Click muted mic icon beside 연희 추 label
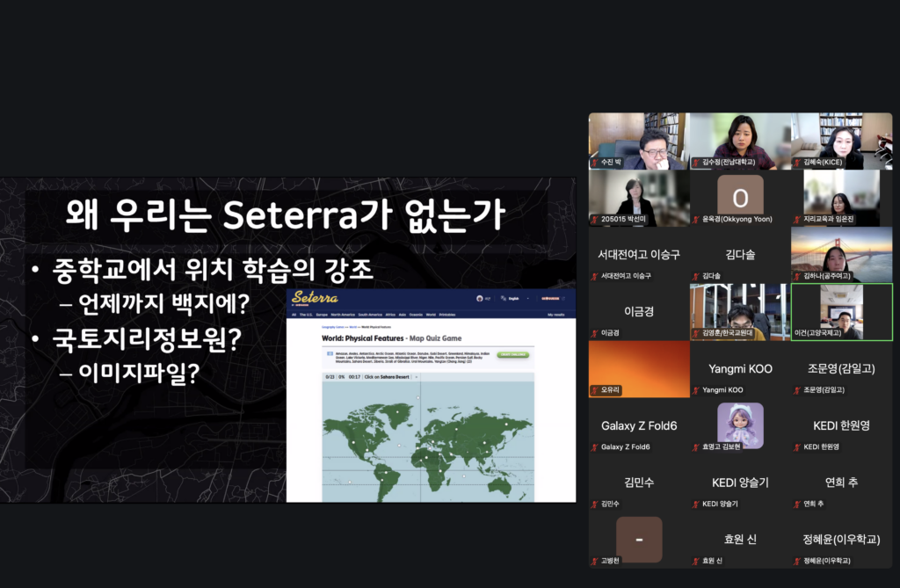This screenshot has height=588, width=900. pyautogui.click(x=797, y=505)
